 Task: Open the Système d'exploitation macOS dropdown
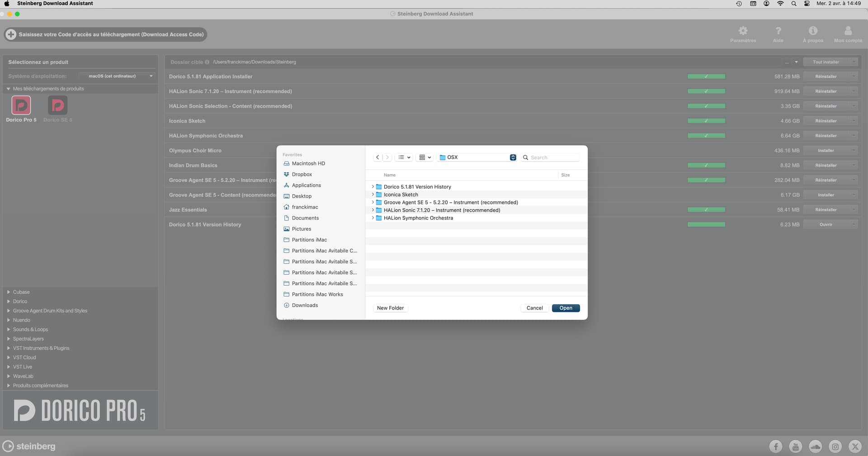pyautogui.click(x=117, y=76)
